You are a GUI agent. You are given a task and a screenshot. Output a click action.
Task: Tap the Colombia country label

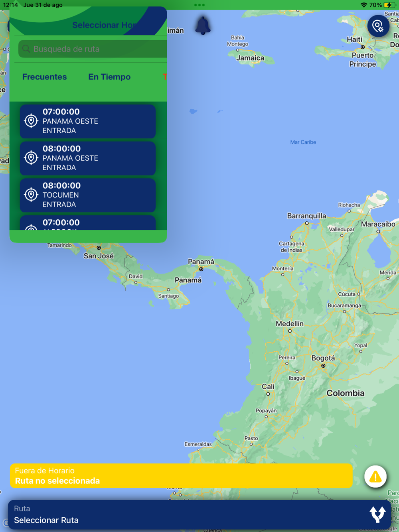(x=346, y=393)
